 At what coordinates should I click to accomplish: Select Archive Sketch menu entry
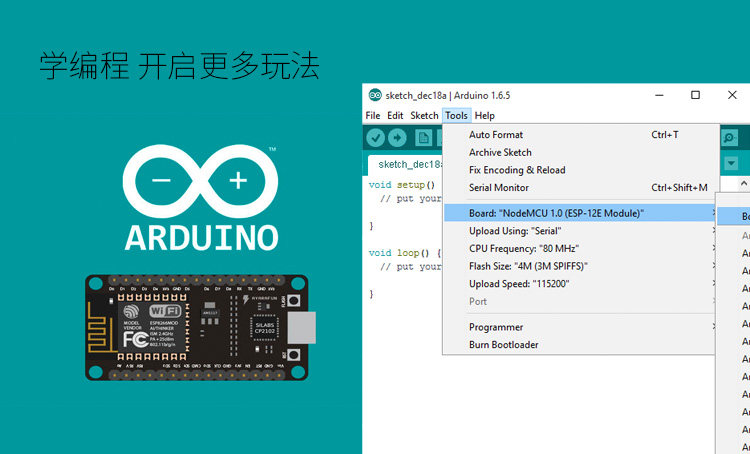(x=581, y=152)
